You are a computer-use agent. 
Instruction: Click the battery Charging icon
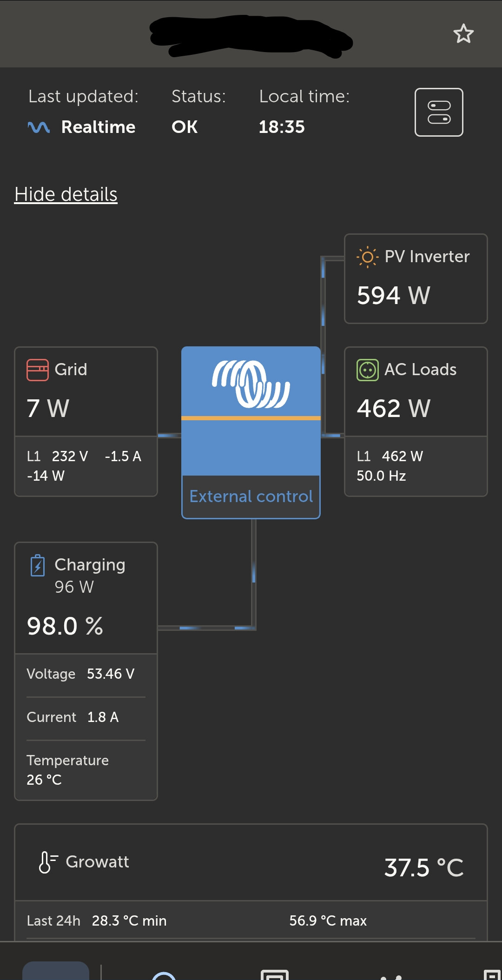pyautogui.click(x=38, y=565)
